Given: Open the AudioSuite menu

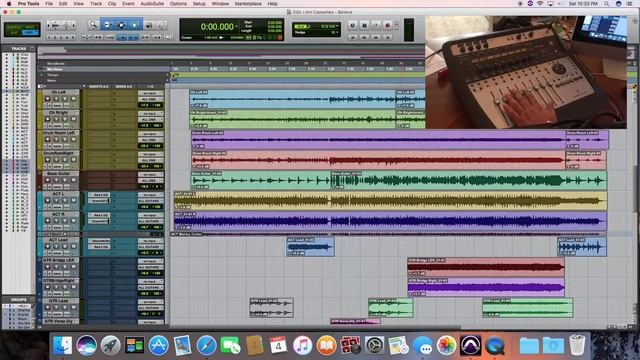Looking at the screenshot, I should (152, 4).
